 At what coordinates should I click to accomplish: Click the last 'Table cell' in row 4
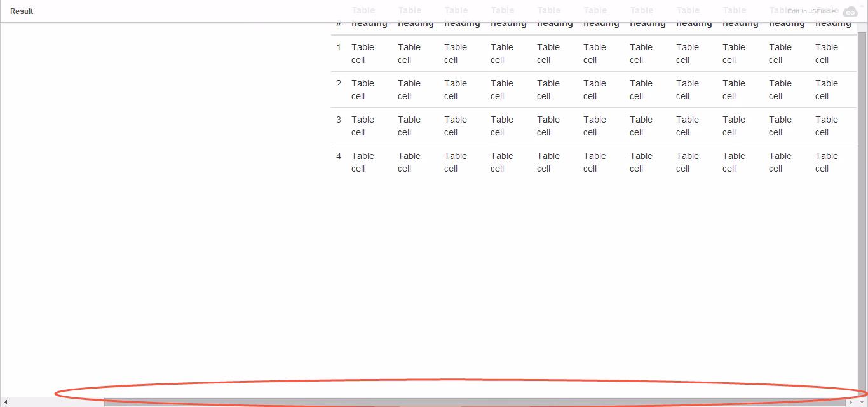(827, 162)
